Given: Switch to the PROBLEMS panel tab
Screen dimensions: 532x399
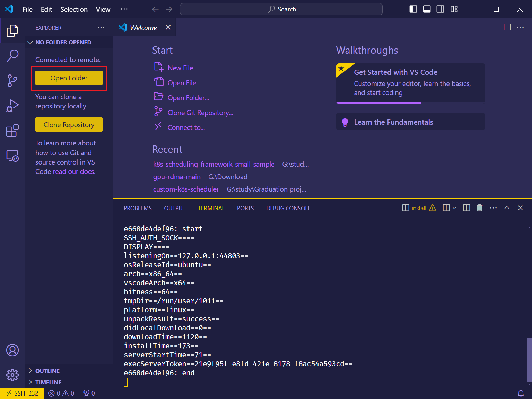Looking at the screenshot, I should 138,208.
